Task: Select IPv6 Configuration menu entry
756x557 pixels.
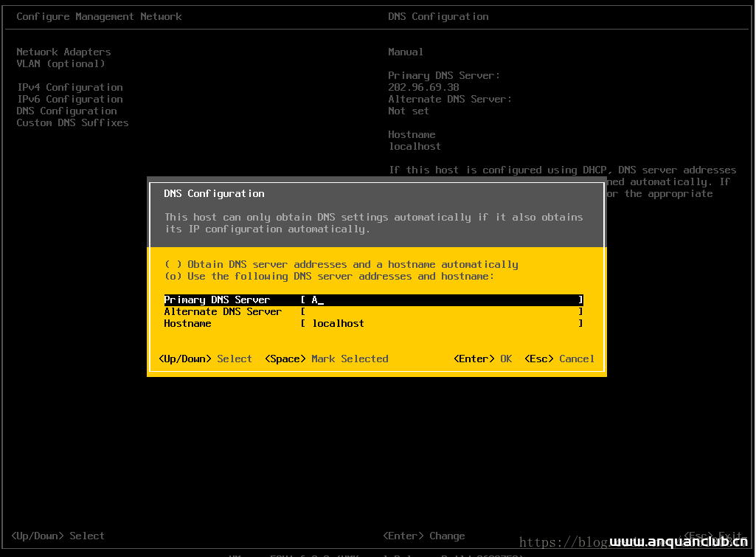Action: (69, 99)
